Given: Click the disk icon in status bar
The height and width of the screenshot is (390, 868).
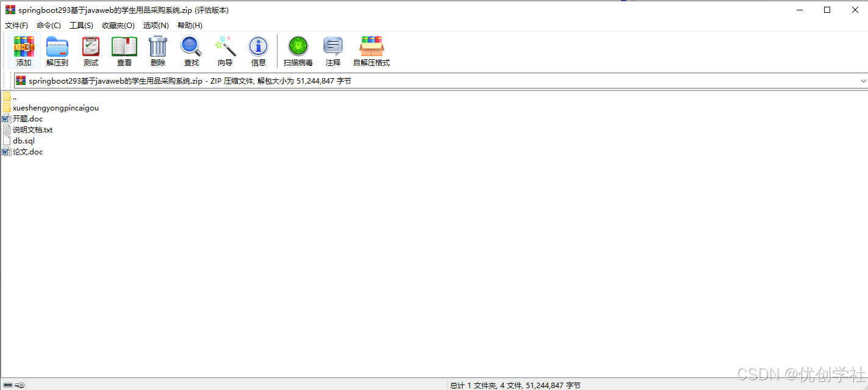Looking at the screenshot, I should tap(8, 385).
